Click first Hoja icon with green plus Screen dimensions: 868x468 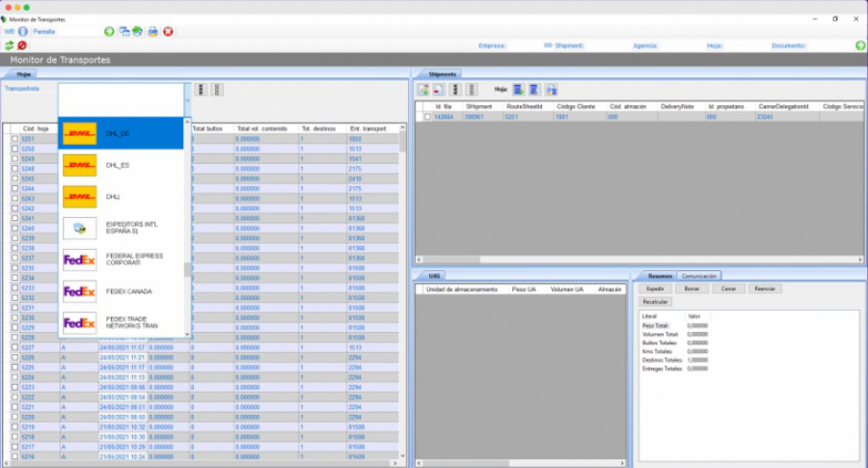coord(518,89)
